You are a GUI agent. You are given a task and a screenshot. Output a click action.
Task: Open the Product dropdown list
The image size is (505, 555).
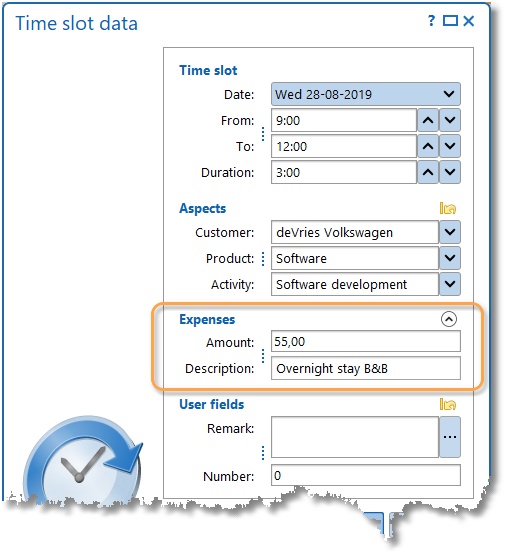(450, 258)
